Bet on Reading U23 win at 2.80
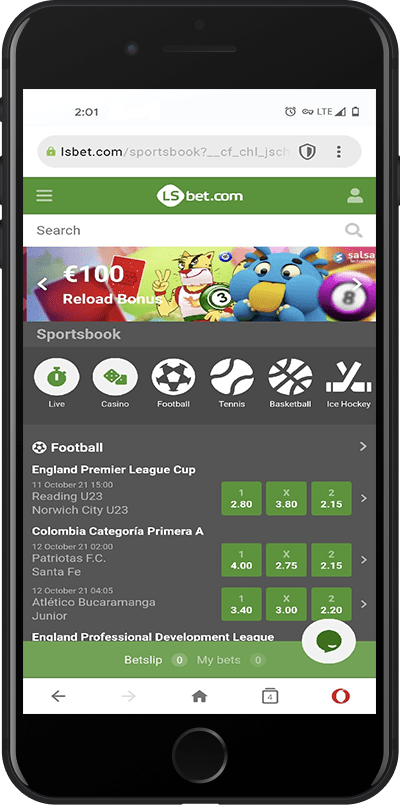Viewport: 400px width, 805px height. [241, 498]
